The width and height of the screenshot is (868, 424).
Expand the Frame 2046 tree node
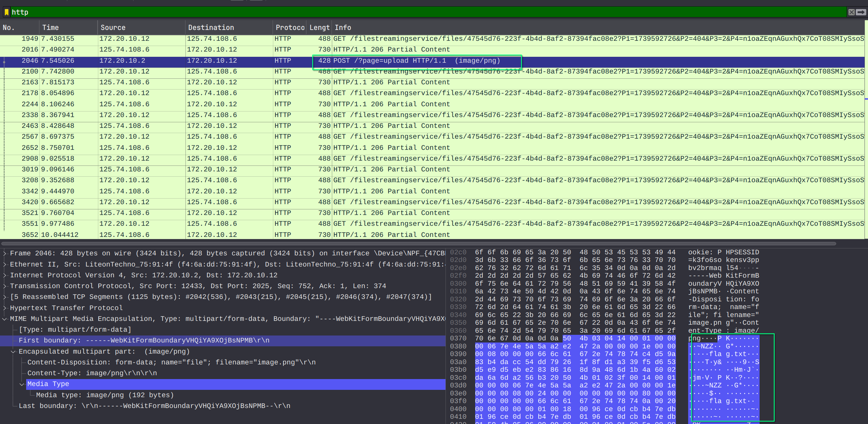click(5, 253)
